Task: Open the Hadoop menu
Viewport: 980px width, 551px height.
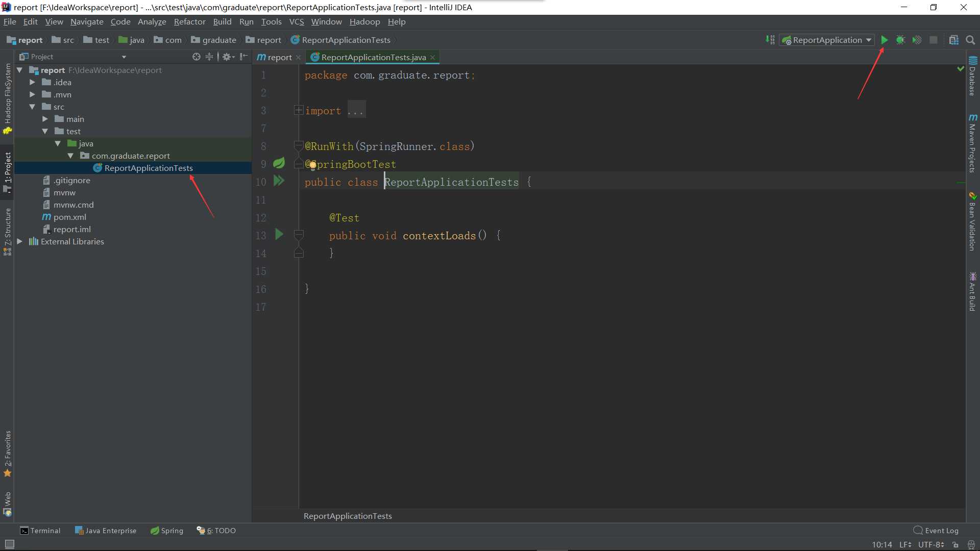Action: tap(364, 21)
